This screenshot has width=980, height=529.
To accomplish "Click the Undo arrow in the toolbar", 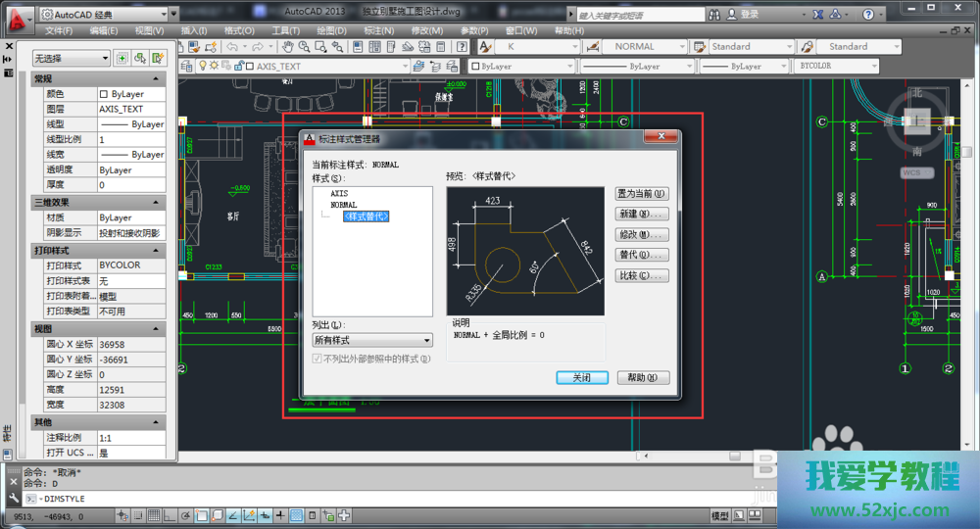I will [x=232, y=46].
